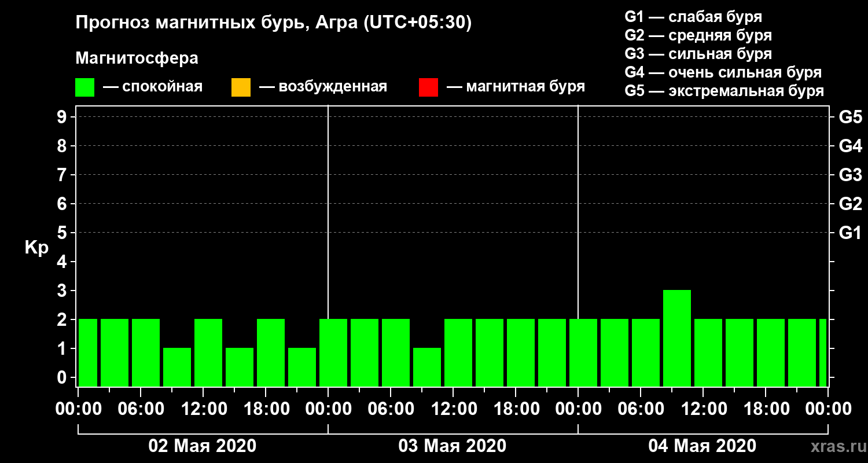Click the '9' value on Kp axis

[63, 117]
